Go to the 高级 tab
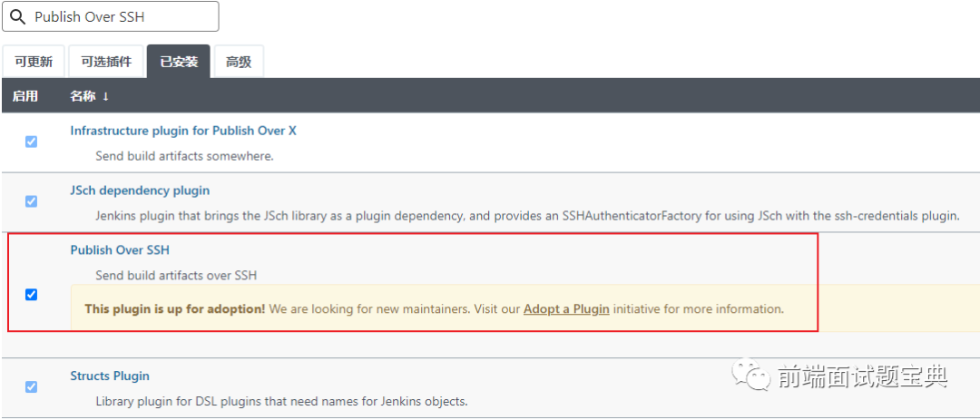This screenshot has width=980, height=420. (x=239, y=62)
